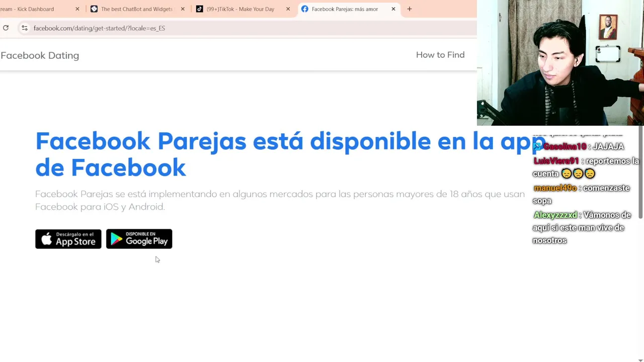Click the description paragraph about iOS and Android
Screen dimensions: 644x362
pyautogui.click(x=280, y=200)
